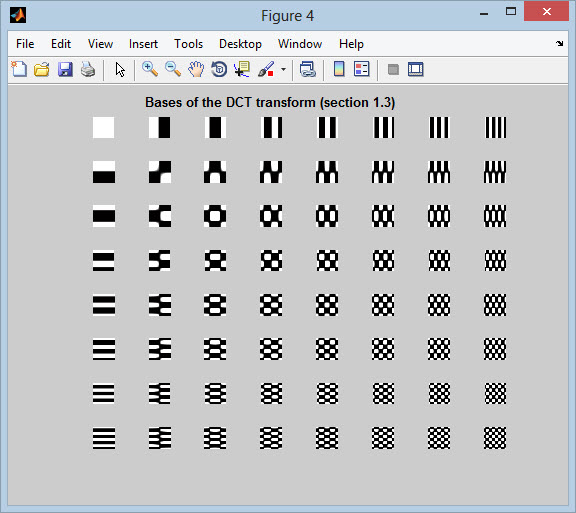Image resolution: width=576 pixels, height=513 pixels.
Task: Insert a colorbar using the toolbar icon
Action: click(x=339, y=69)
